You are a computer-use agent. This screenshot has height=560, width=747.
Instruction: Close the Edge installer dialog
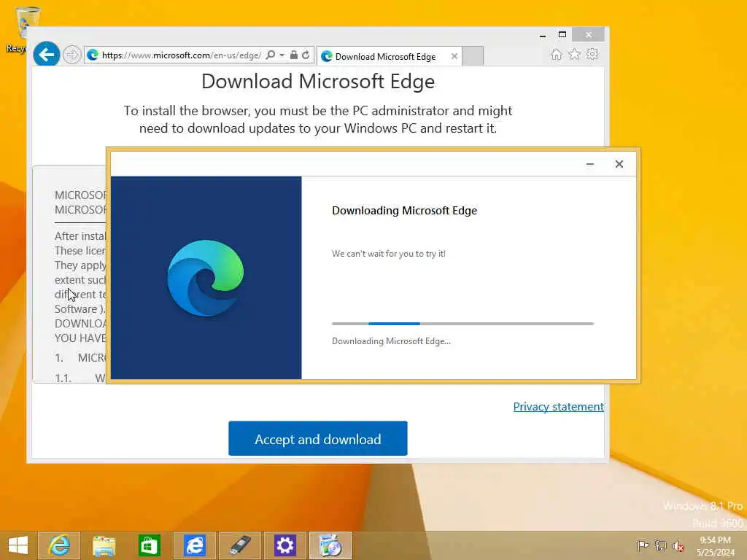point(619,164)
